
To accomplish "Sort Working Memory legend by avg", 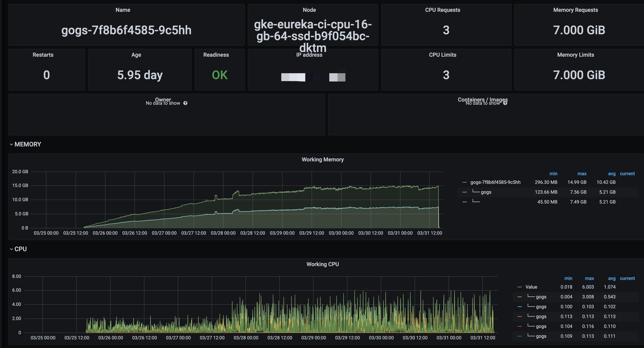I will (x=612, y=174).
